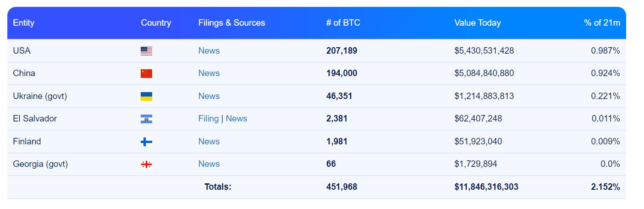Click the Ukraine flag icon
This screenshot has height=209, width=644.
click(x=146, y=96)
